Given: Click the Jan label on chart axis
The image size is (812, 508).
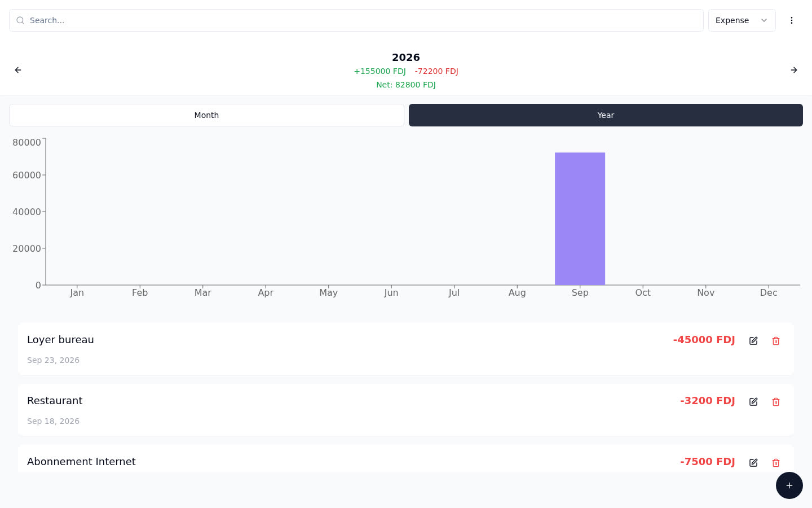Looking at the screenshot, I should tap(77, 292).
